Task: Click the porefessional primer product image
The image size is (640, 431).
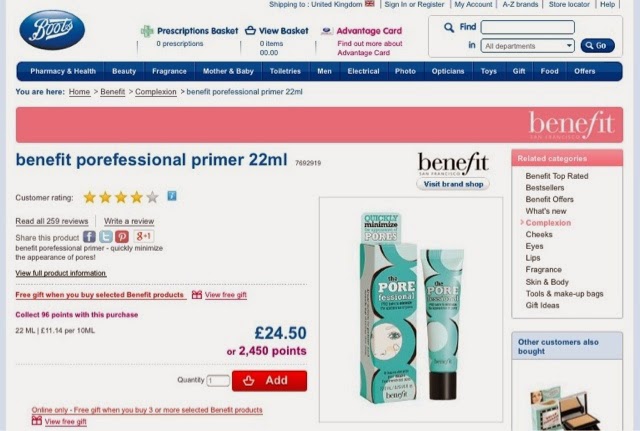Action: pos(411,309)
